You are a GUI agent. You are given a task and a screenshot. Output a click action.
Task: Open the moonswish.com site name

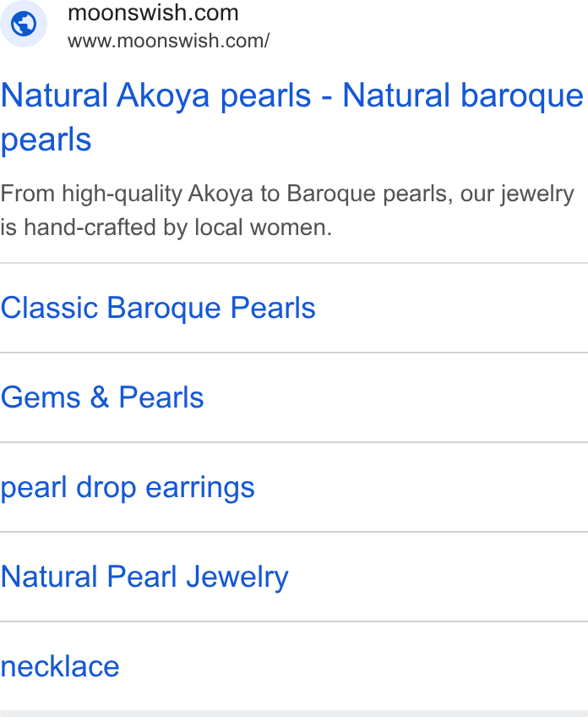[x=153, y=13]
